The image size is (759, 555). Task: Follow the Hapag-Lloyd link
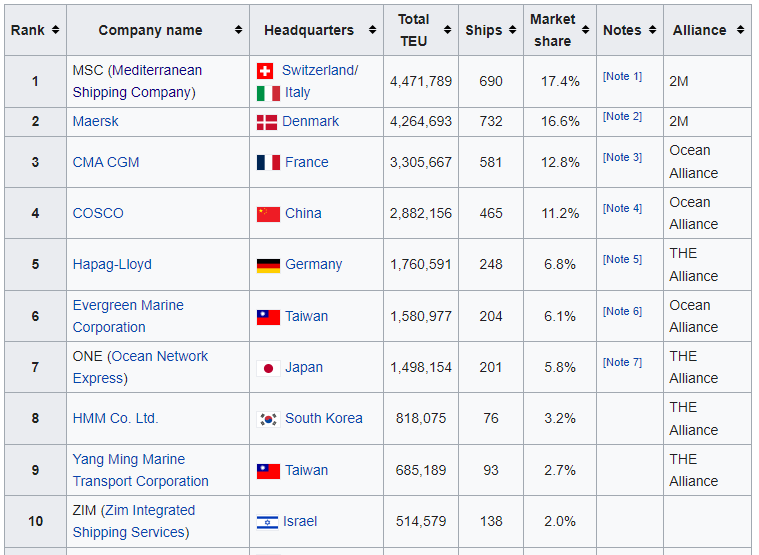pyautogui.click(x=112, y=264)
